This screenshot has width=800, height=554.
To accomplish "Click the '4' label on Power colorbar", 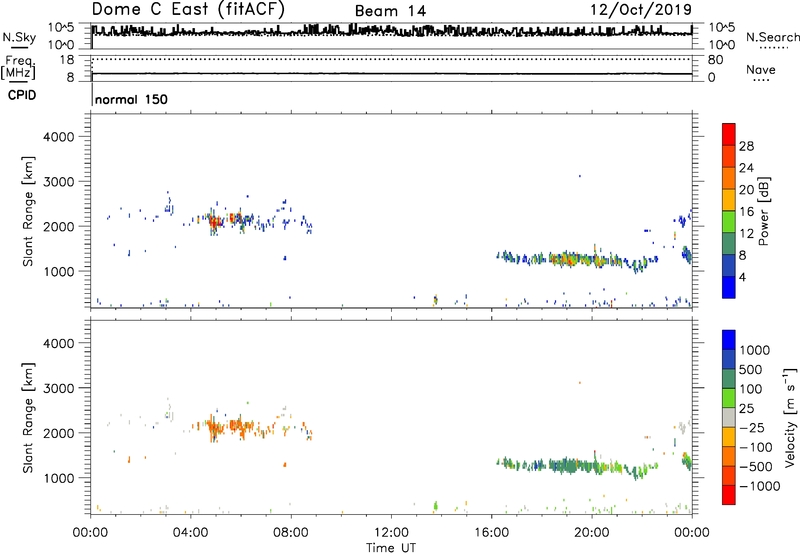I will (x=742, y=278).
